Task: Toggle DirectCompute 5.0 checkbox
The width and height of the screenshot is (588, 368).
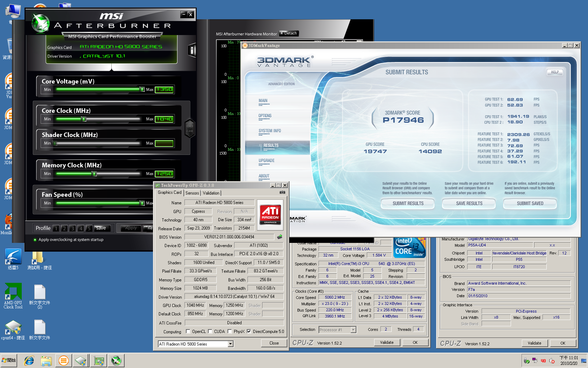Action: point(249,331)
